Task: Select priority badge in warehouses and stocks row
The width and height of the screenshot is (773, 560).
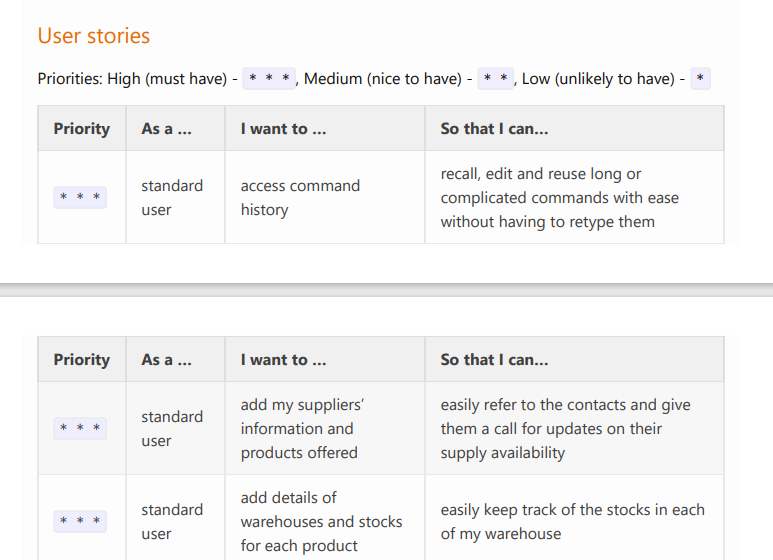Action: 80,521
